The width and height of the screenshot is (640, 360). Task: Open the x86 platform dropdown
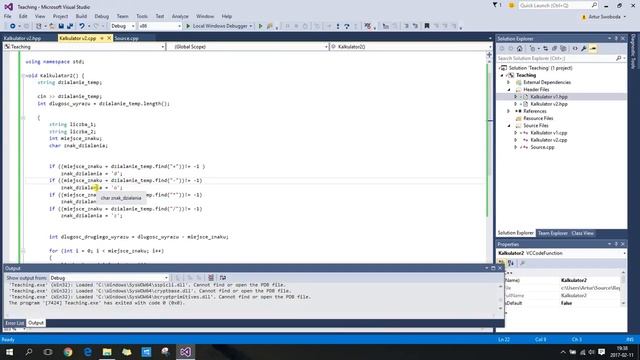click(x=160, y=26)
